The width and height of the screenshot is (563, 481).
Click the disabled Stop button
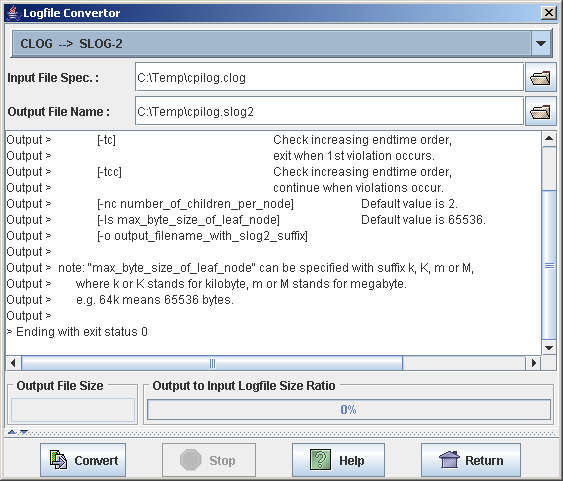[x=209, y=460]
